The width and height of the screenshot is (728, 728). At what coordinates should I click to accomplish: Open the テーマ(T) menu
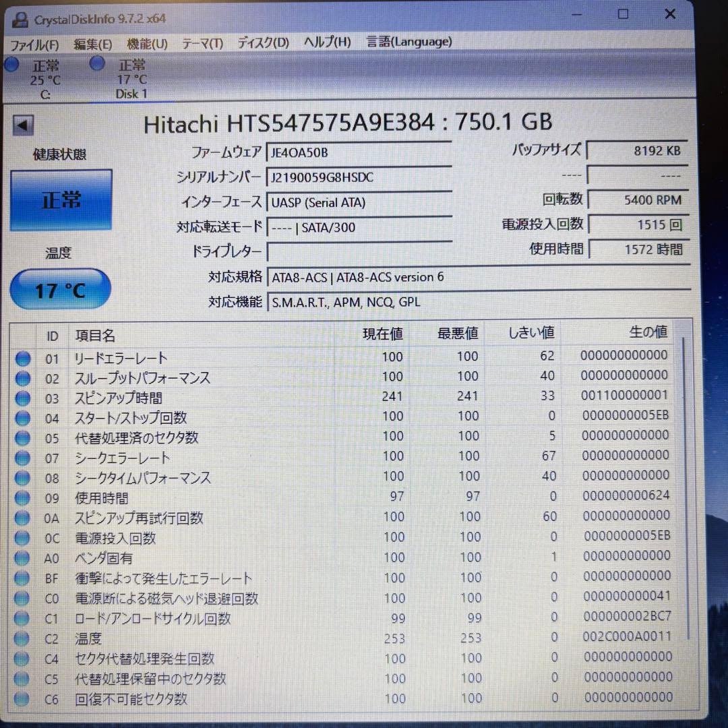point(202,44)
